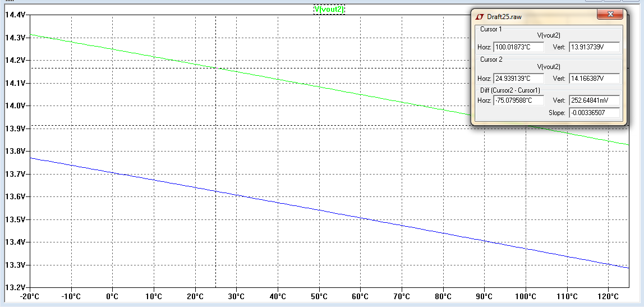Click the 0°C horizontal axis label
This screenshot has height=307, width=644.
[x=113, y=297]
